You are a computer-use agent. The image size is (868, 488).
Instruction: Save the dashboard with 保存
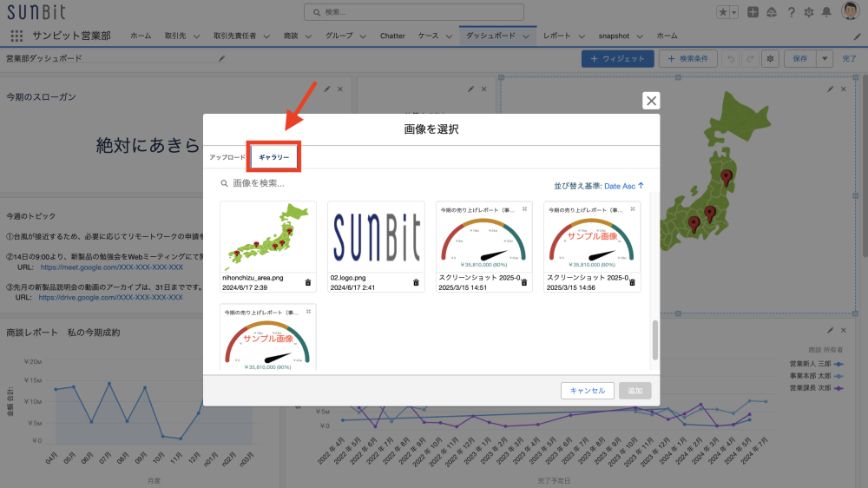click(800, 59)
